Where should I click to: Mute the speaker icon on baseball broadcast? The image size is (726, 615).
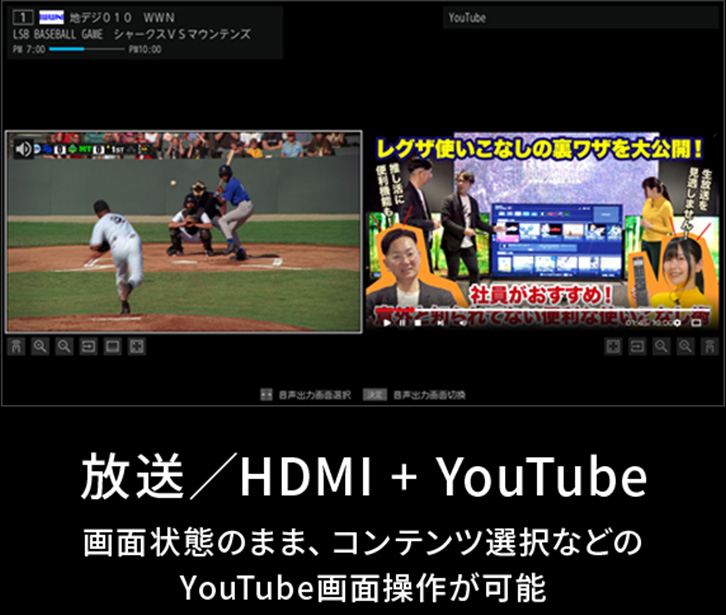pyautogui.click(x=22, y=148)
